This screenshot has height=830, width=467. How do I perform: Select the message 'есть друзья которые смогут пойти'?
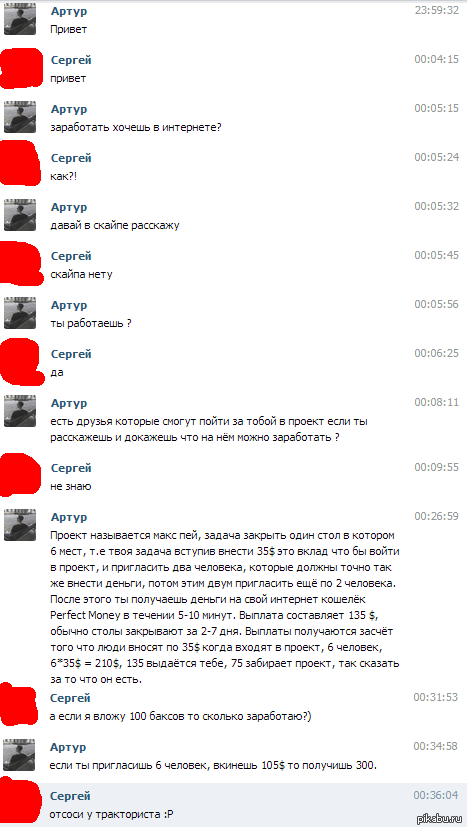209,430
